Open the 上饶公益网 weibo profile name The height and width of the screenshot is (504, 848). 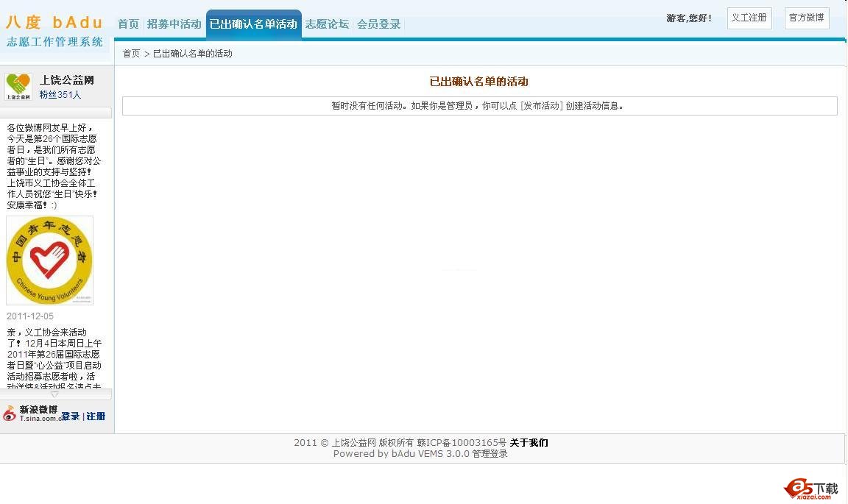[x=66, y=80]
